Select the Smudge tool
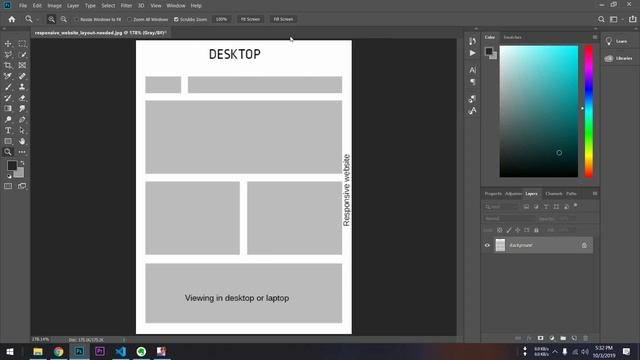 click(22, 109)
